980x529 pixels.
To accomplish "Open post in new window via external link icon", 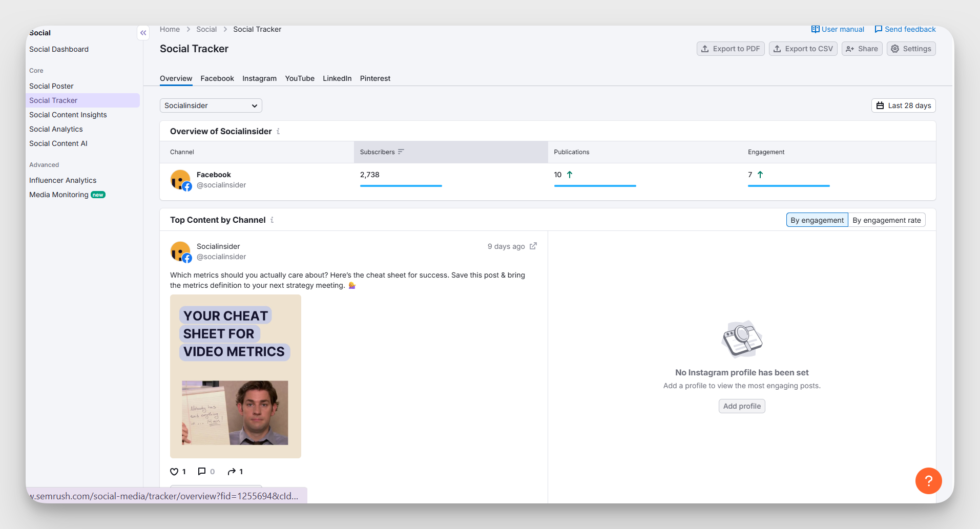I will [x=533, y=246].
